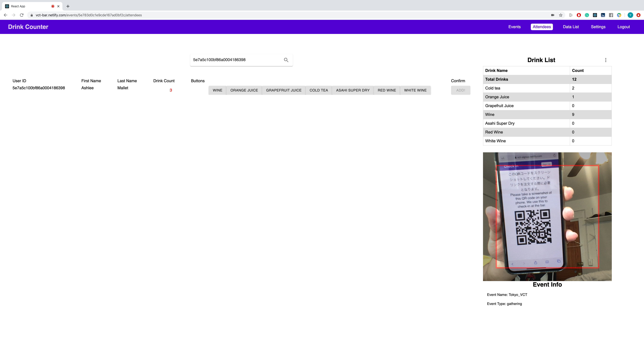Viewport: 644px width, 362px height.
Task: Open the Drink List three-dot menu
Action: click(606, 60)
